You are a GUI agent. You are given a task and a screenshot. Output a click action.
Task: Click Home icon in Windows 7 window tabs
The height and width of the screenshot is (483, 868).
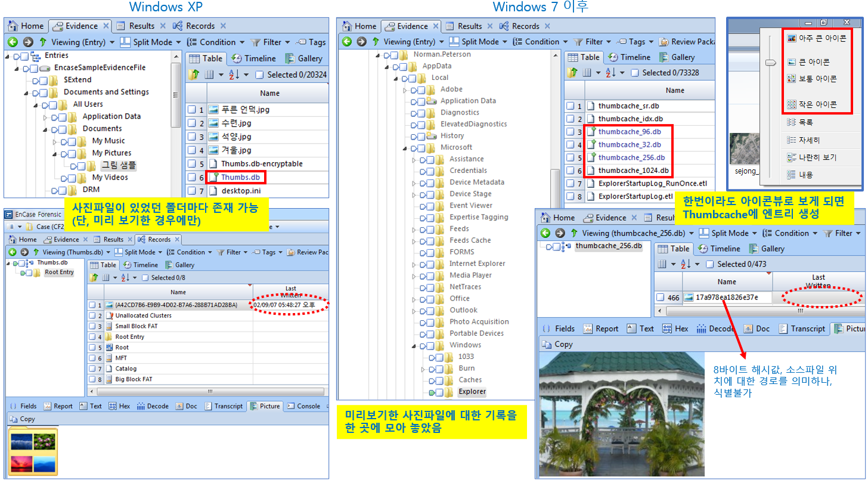click(346, 26)
